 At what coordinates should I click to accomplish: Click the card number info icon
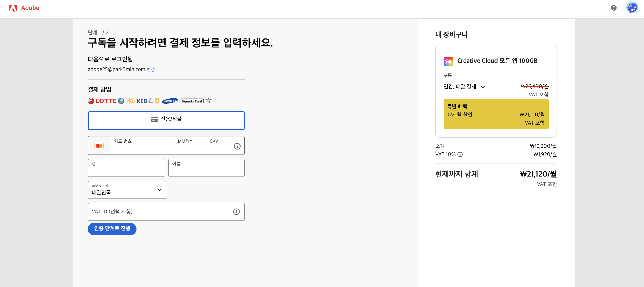(x=237, y=146)
